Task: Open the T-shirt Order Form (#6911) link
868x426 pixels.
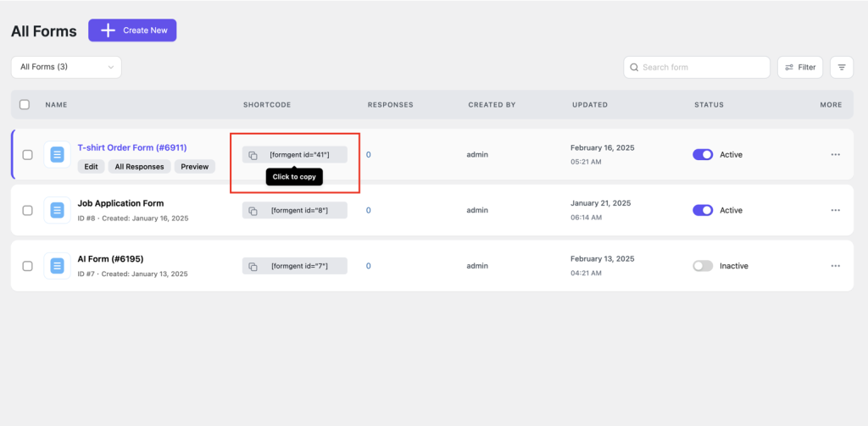Action: click(132, 147)
